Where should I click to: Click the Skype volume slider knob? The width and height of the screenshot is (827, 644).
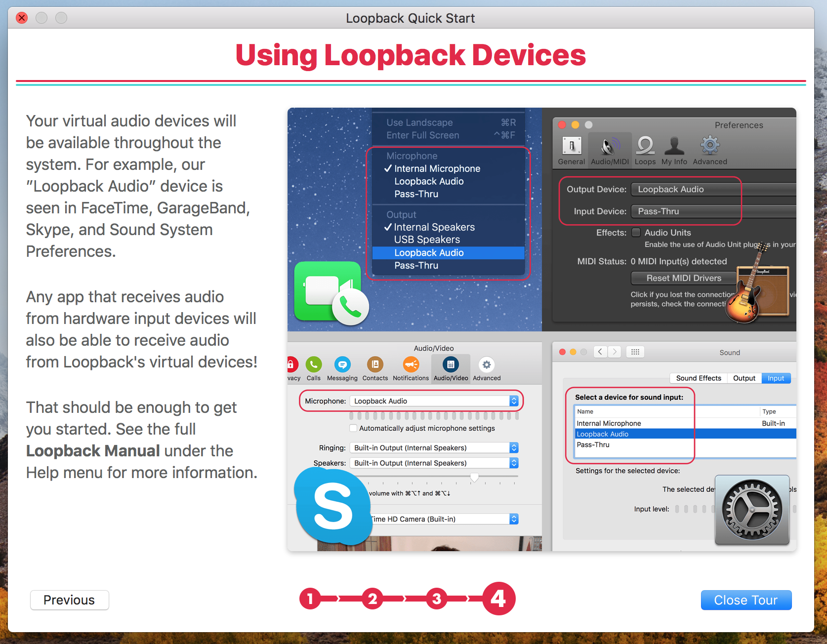pos(474,477)
